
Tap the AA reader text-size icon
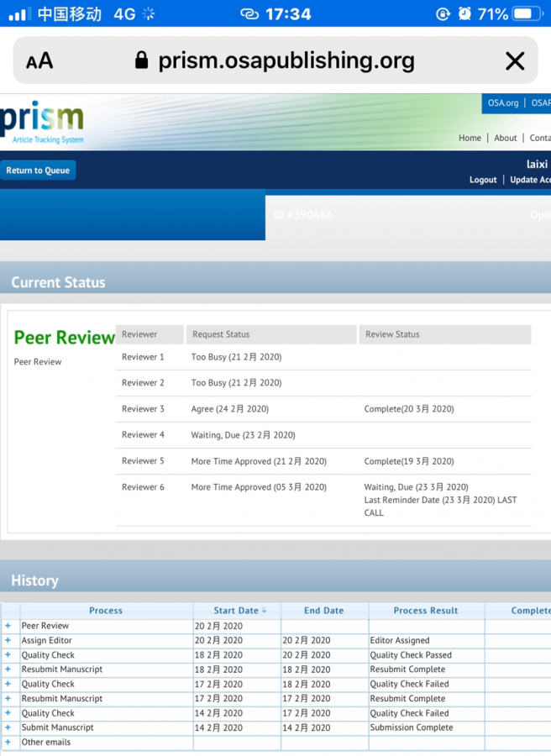pos(39,60)
